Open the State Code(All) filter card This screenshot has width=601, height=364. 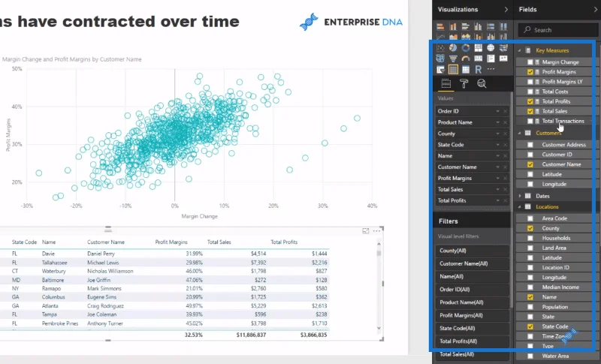(x=473, y=329)
